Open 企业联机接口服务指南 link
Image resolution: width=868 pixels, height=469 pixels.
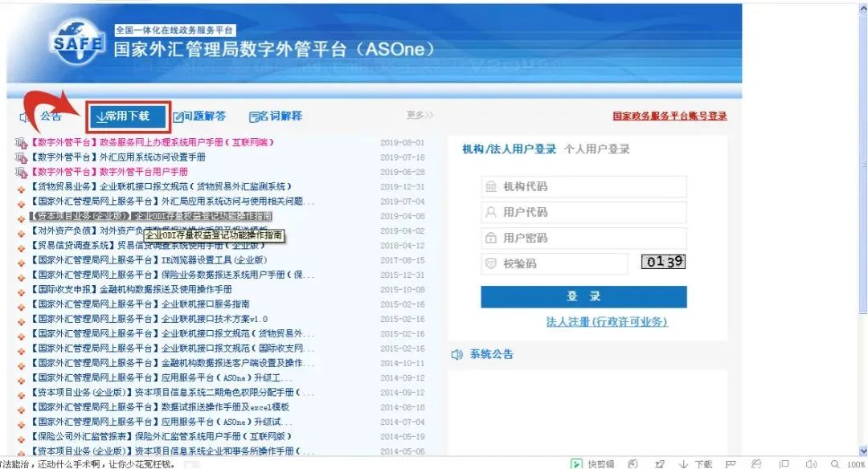click(206, 304)
